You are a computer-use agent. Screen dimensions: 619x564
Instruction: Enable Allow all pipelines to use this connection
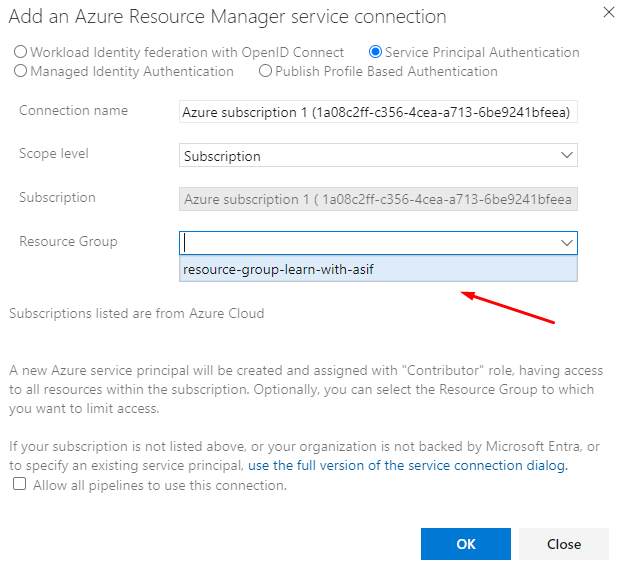20,485
